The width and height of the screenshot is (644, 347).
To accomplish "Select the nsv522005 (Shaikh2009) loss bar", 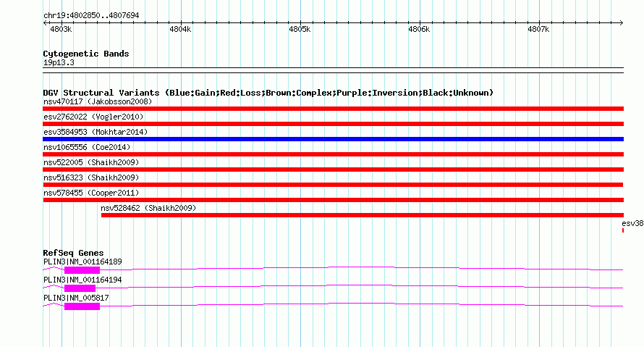I will 333,170.
